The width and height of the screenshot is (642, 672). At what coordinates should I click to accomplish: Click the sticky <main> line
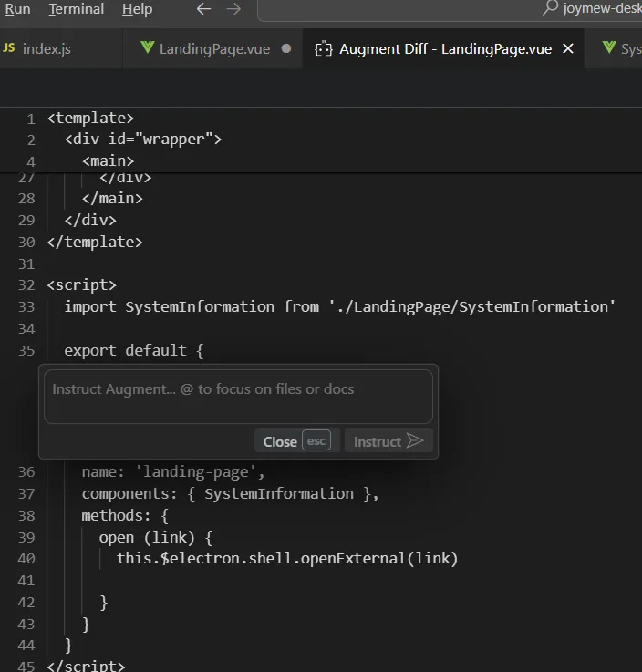(108, 161)
